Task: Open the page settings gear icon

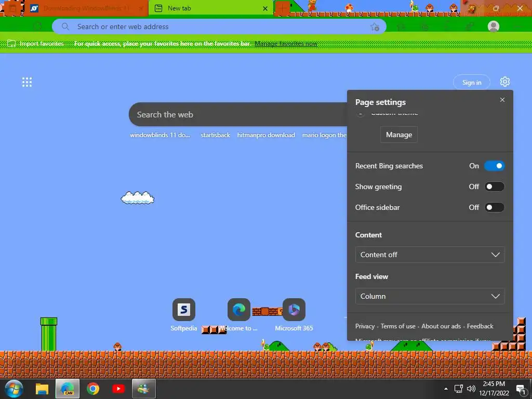Action: 505,82
